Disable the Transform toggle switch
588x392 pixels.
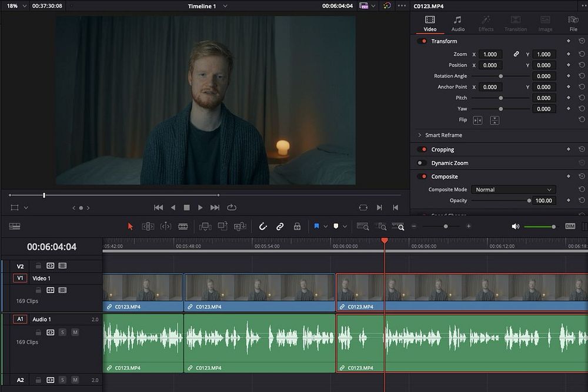pos(422,41)
